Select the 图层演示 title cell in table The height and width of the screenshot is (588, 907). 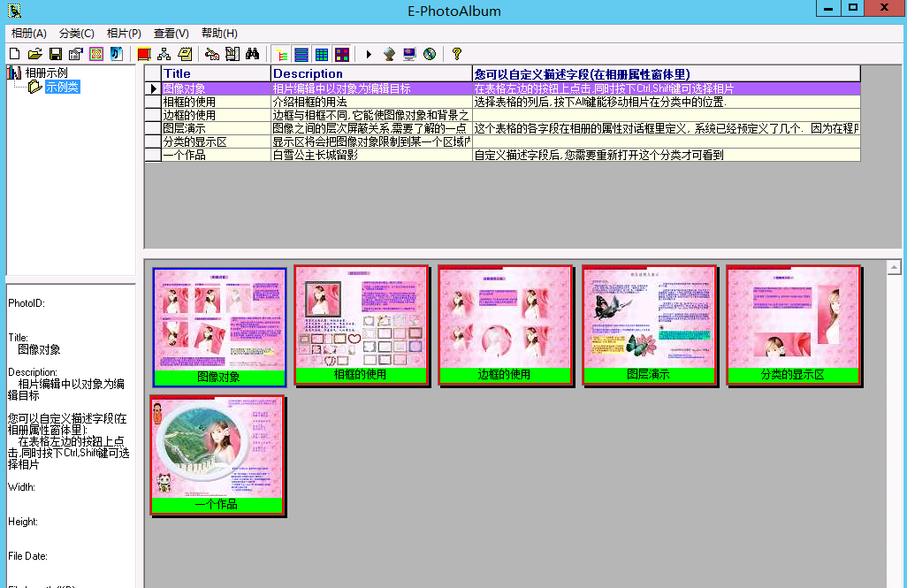click(216, 128)
